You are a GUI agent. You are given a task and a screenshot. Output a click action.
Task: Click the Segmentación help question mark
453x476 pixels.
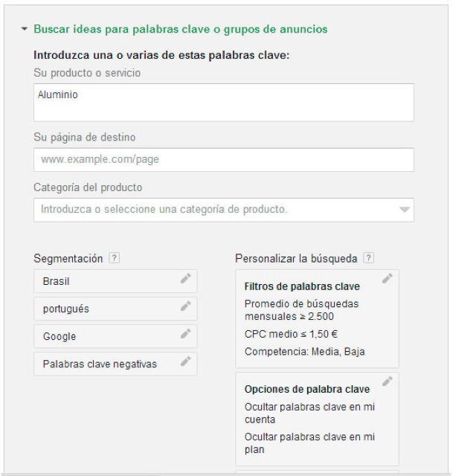114,258
